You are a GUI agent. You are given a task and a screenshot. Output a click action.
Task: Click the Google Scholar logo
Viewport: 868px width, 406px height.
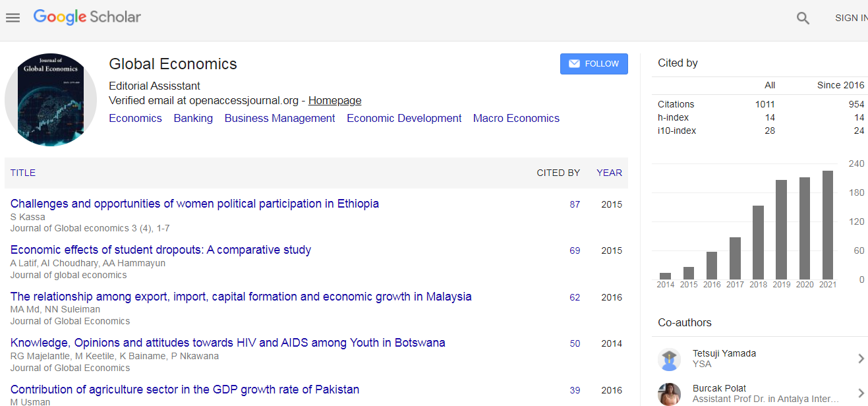click(87, 17)
